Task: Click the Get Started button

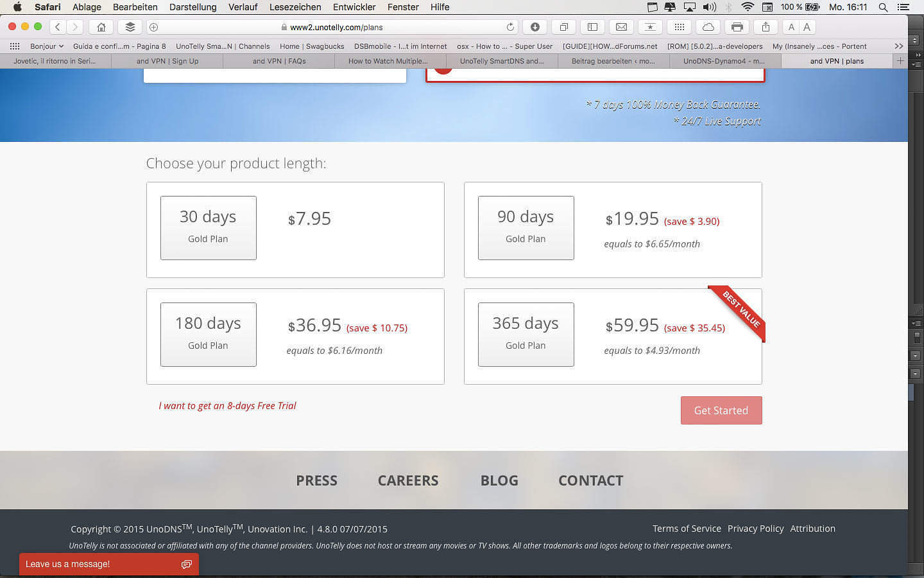Action: pos(721,410)
